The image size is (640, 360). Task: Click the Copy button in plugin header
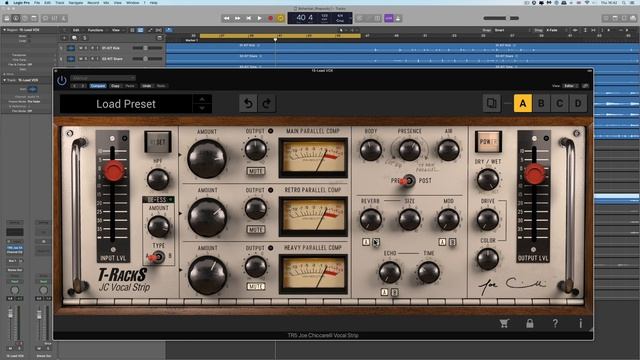(x=116, y=86)
